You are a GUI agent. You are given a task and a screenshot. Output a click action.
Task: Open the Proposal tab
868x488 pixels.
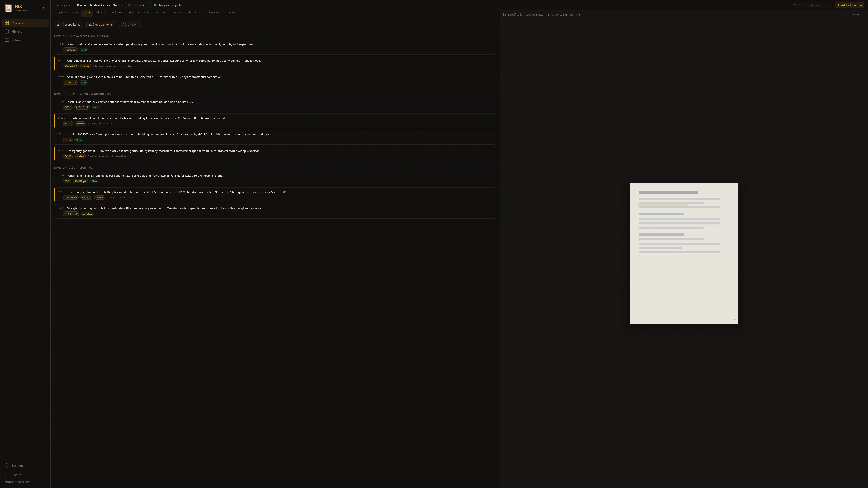pyautogui.click(x=230, y=13)
